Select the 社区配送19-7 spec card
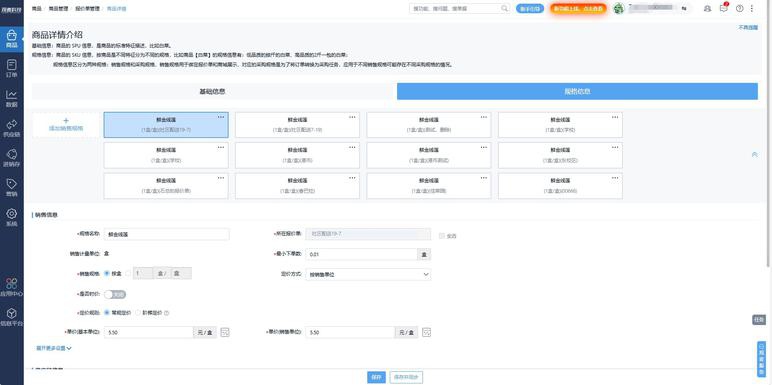772x385 pixels. [166, 125]
